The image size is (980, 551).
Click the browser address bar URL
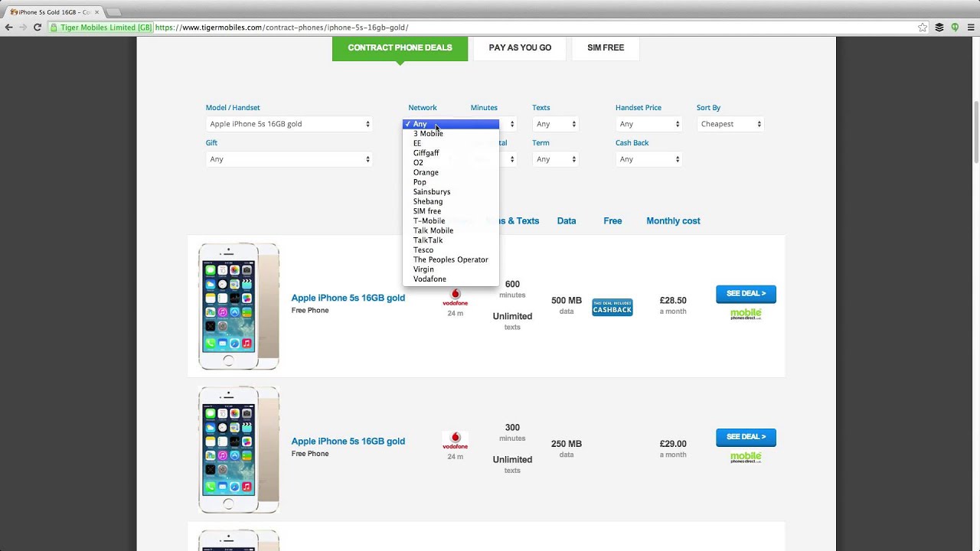[281, 28]
